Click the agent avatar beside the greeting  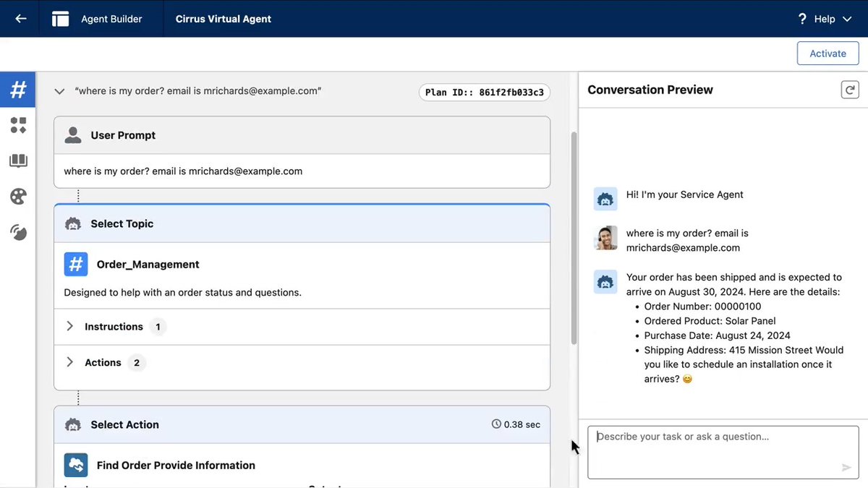click(605, 200)
